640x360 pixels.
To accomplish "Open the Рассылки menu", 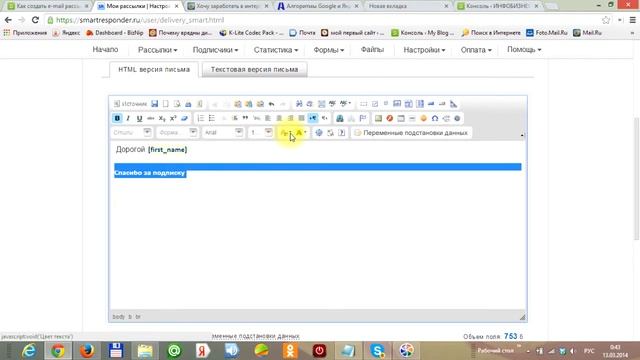I will tap(158, 50).
